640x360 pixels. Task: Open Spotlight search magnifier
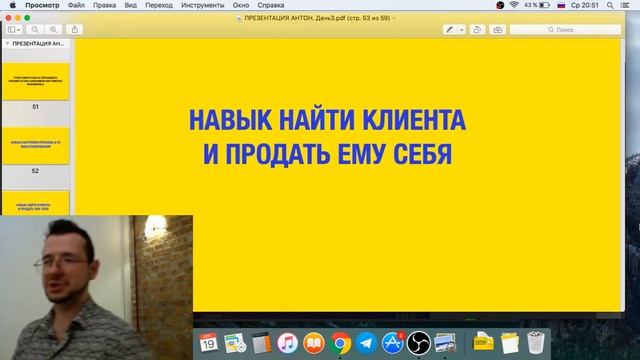[610, 5]
